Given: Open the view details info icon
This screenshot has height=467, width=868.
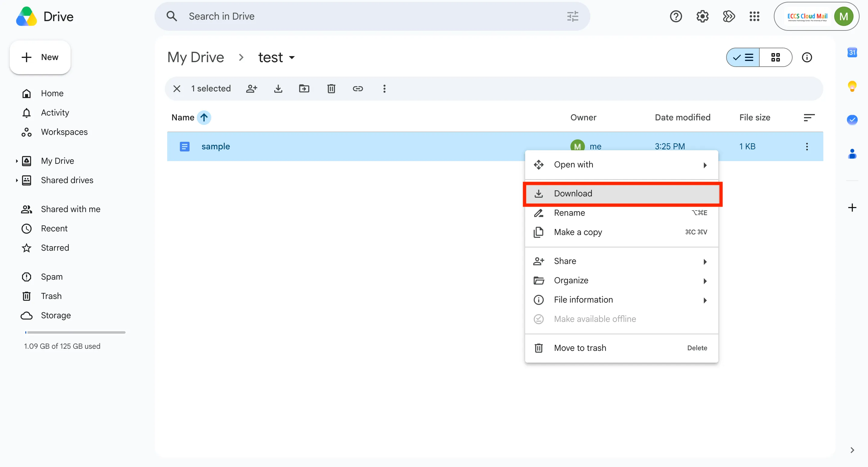Looking at the screenshot, I should click(x=807, y=57).
